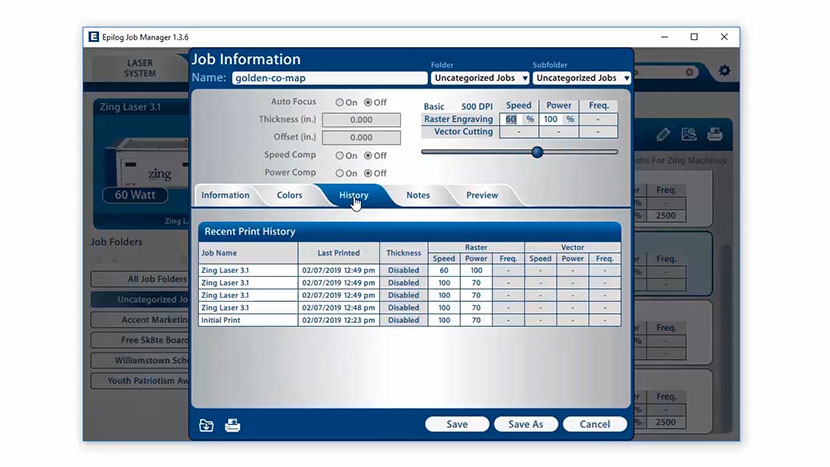This screenshot has width=830, height=467.
Task: Enable Power Comp On option
Action: pos(340,173)
